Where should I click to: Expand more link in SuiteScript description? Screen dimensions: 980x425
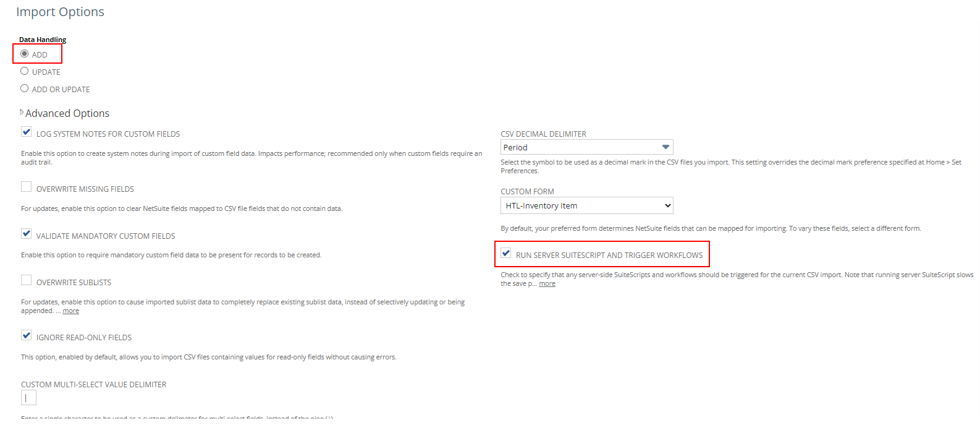[547, 284]
